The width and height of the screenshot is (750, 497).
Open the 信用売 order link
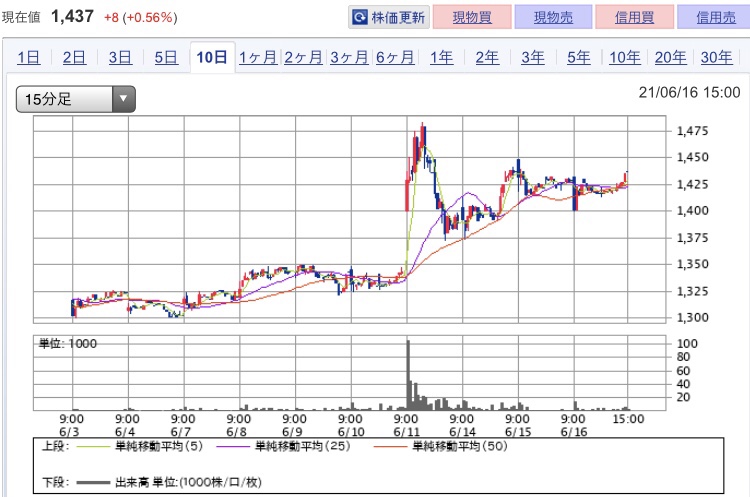716,18
